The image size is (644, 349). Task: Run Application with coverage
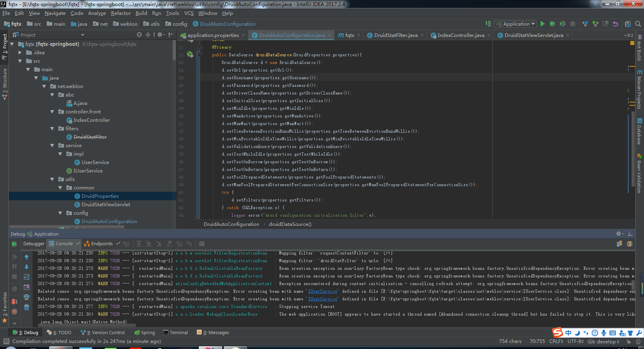(x=563, y=24)
